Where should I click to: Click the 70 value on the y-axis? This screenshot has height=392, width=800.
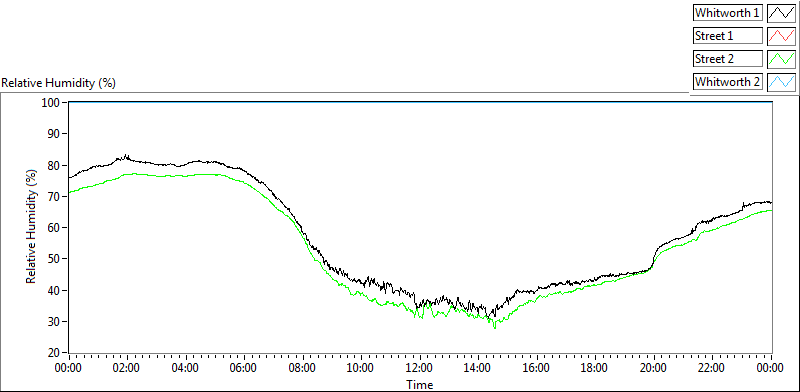(55, 197)
